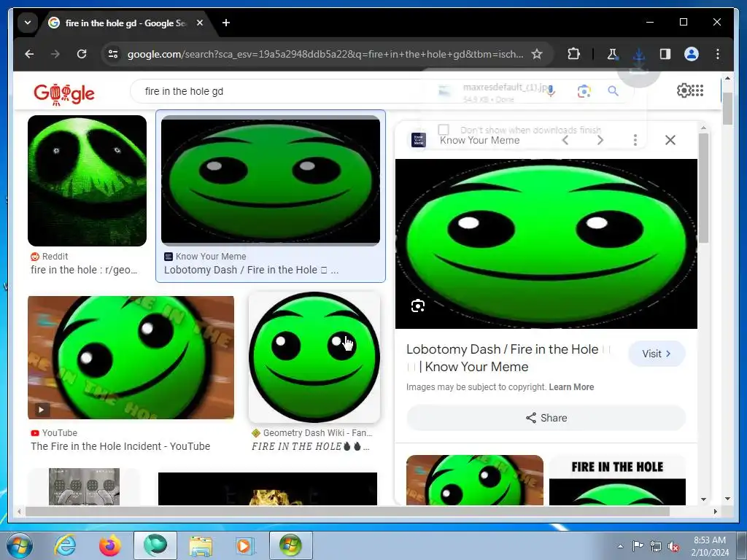The width and height of the screenshot is (747, 560).
Task: Click the browser forward arrow
Action: pos(55,54)
